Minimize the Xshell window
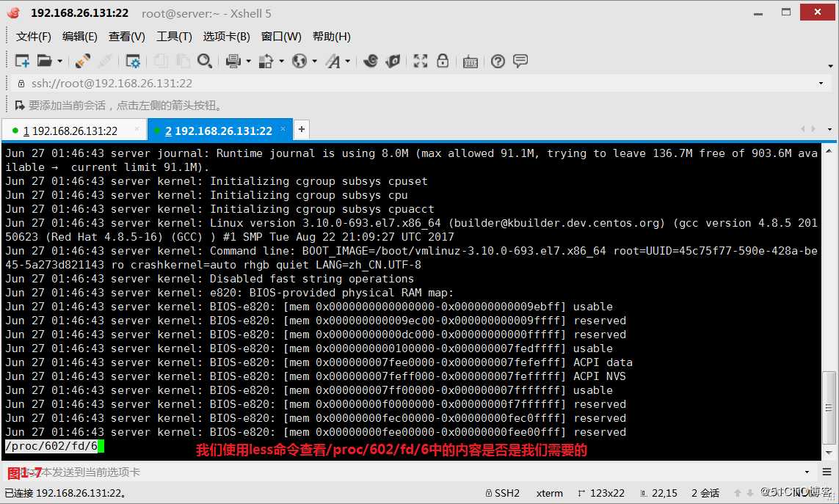Viewport: 839px width, 504px height. (758, 13)
